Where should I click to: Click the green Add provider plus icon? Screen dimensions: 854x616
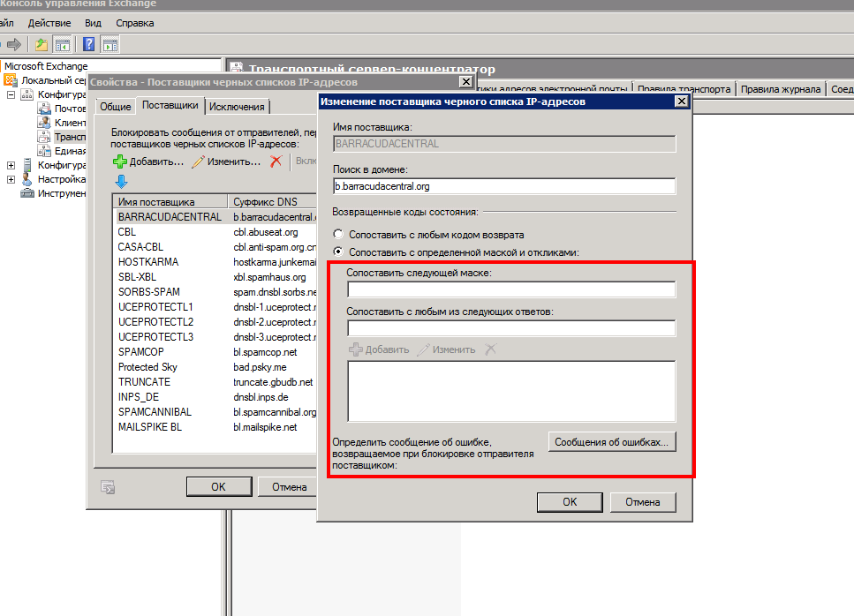tap(120, 162)
